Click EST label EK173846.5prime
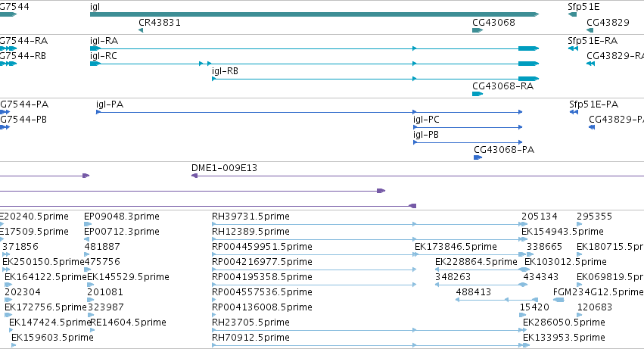This screenshot has height=349, width=644. pos(456,247)
